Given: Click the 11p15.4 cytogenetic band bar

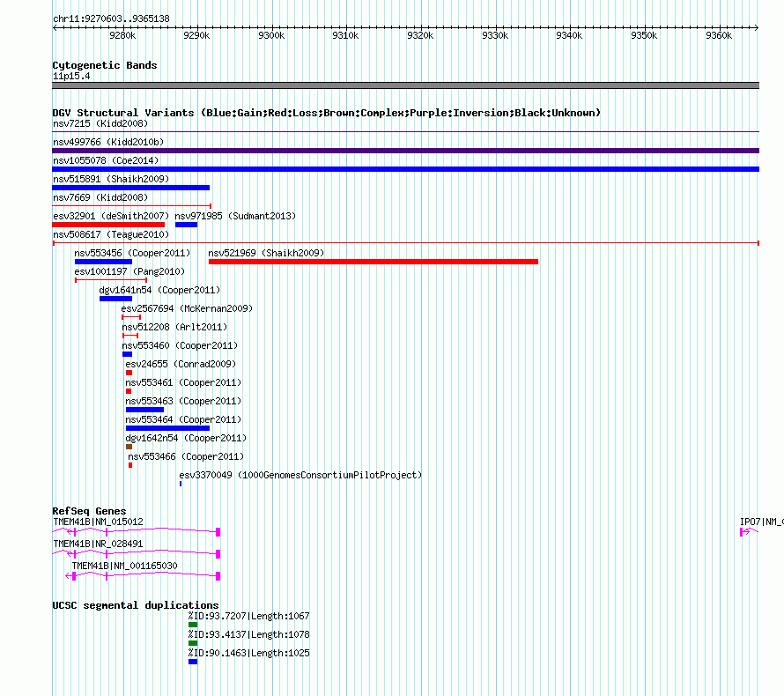Looking at the screenshot, I should 405,85.
